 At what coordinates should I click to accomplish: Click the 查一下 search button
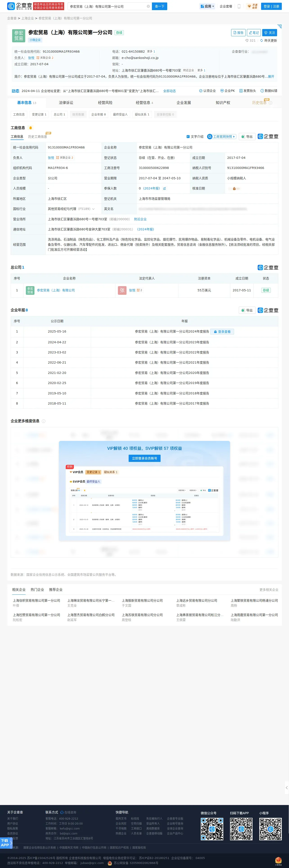(x=160, y=6)
